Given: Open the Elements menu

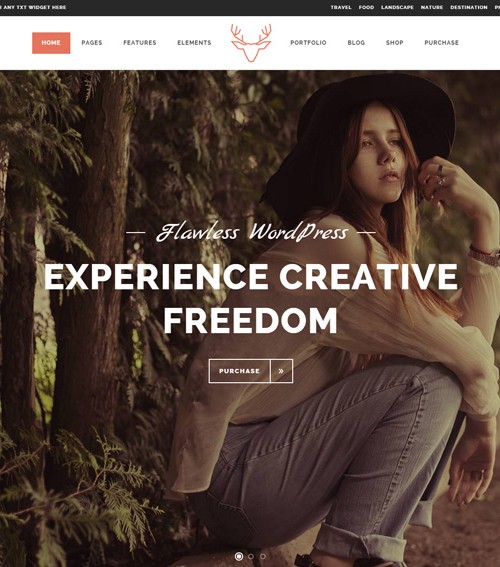Looking at the screenshot, I should (194, 43).
